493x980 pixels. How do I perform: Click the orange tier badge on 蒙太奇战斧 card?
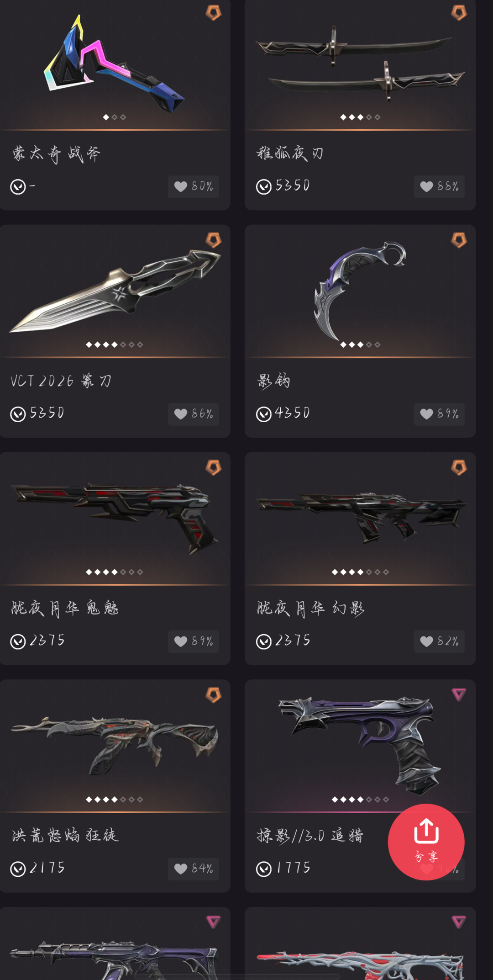tap(213, 13)
